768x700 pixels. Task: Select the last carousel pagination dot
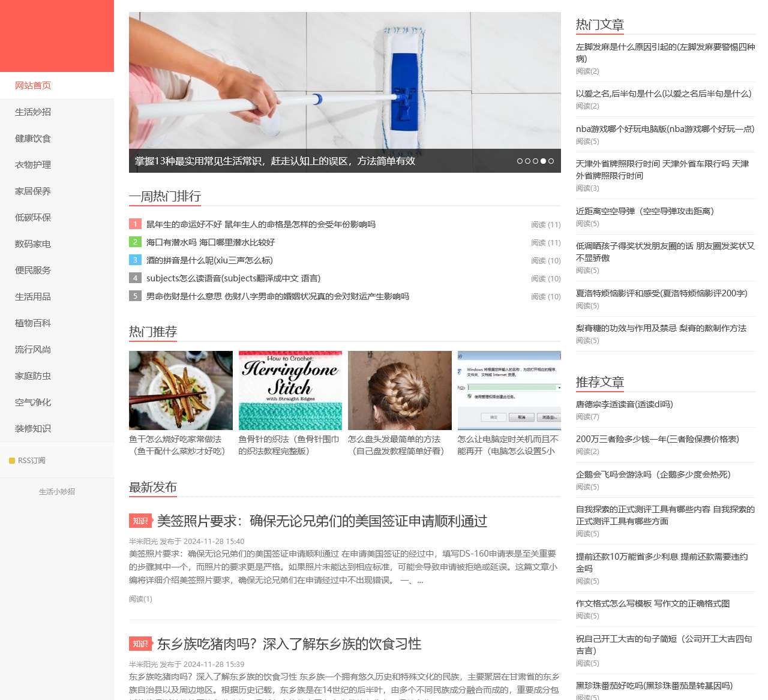point(551,161)
